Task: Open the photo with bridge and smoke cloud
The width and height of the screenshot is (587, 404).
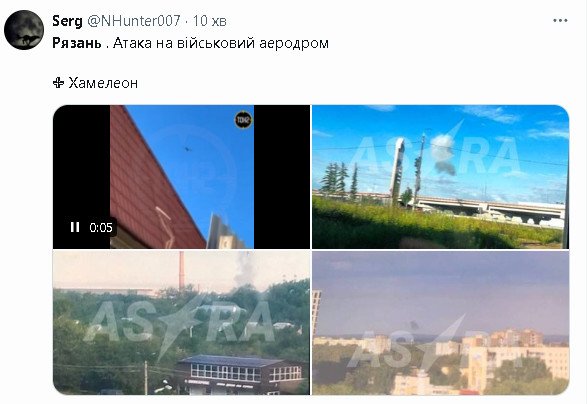Action: click(x=441, y=177)
